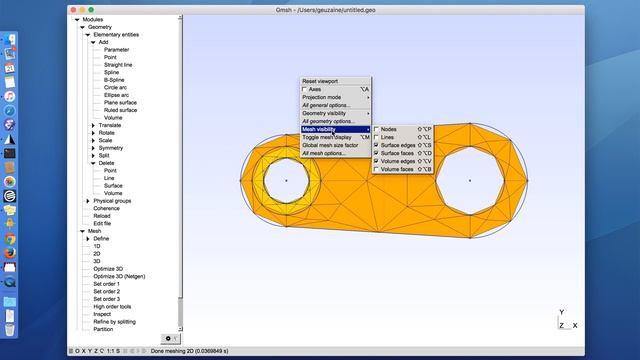Click Optimize 3D (Netgen)
Screen dimensions: 640x360
[x=119, y=276]
